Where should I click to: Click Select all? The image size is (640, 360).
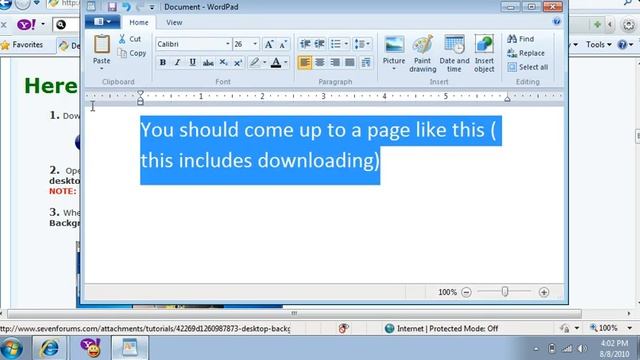click(x=528, y=67)
